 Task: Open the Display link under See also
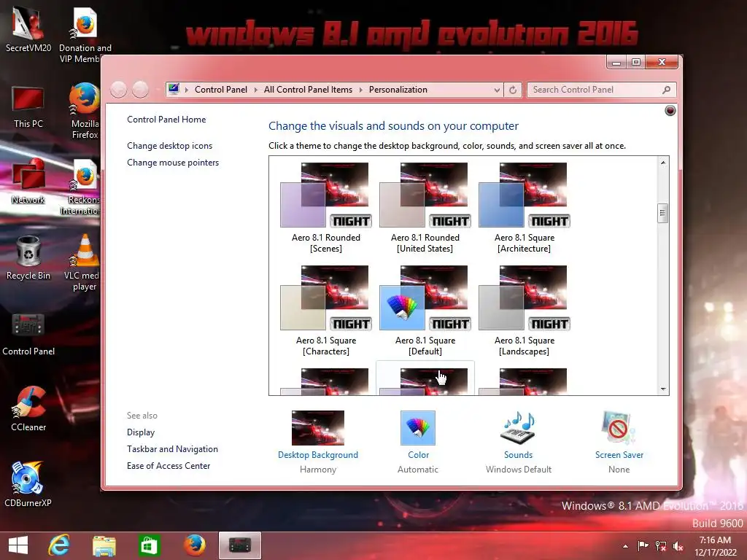click(x=141, y=432)
